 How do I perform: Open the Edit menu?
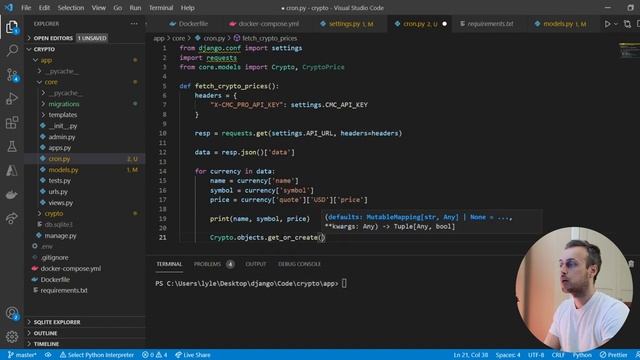44,8
